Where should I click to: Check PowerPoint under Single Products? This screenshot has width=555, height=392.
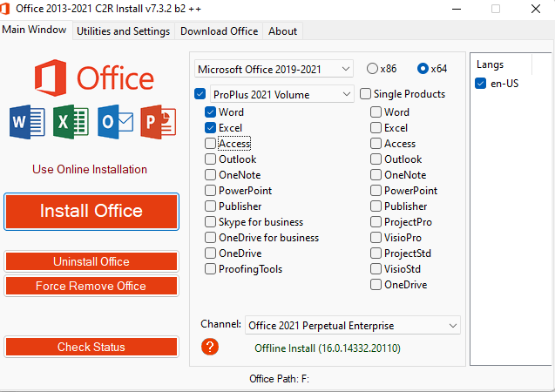click(376, 191)
